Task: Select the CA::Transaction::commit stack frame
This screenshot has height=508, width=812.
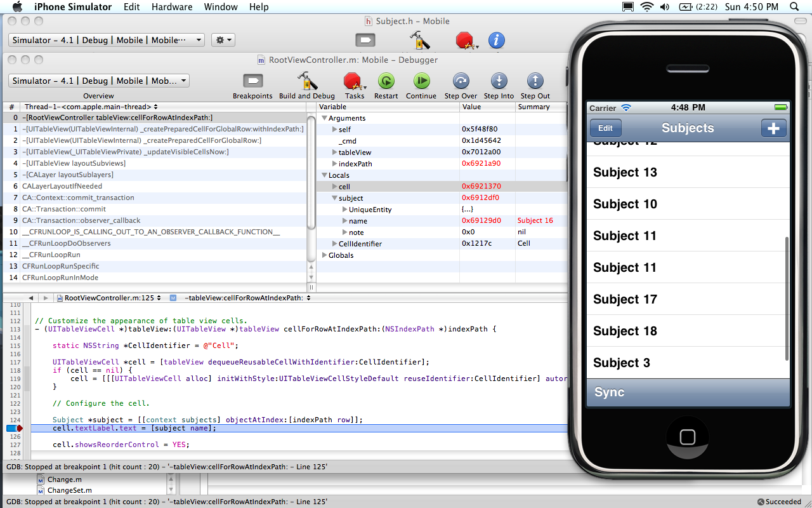Action: [x=154, y=209]
